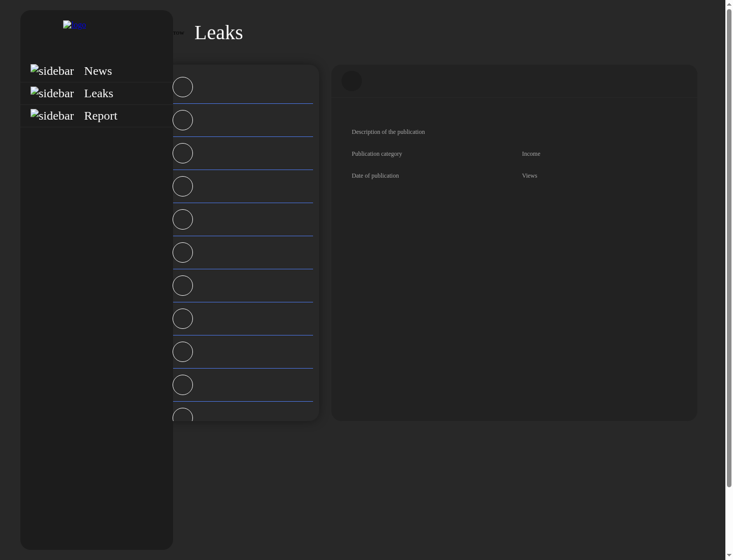Click the Leaks page heading
Viewport: 733px width, 560px height.
click(219, 33)
